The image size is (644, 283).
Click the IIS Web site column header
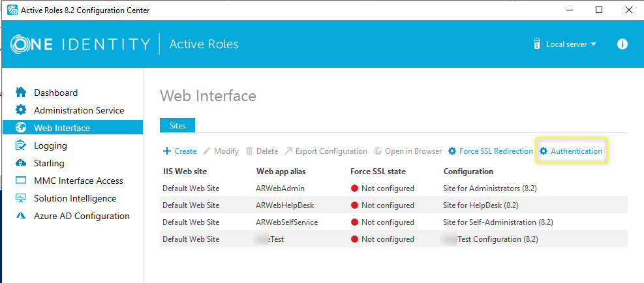pos(185,171)
